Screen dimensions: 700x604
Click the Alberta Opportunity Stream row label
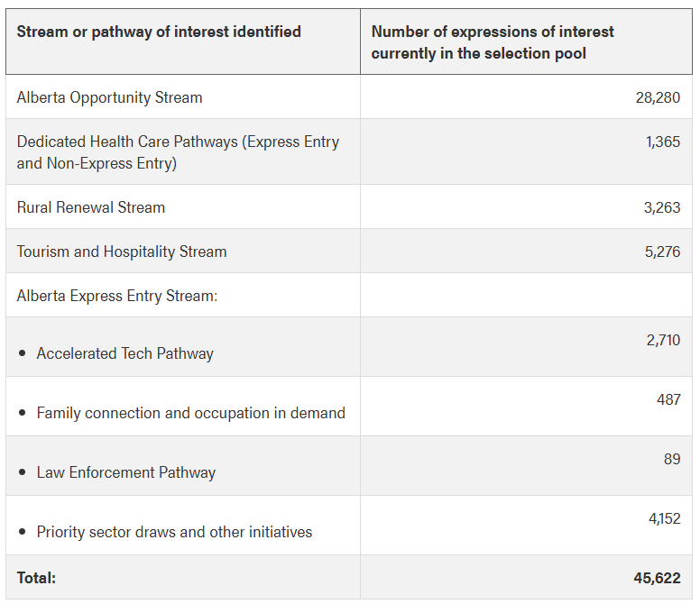[x=109, y=97]
